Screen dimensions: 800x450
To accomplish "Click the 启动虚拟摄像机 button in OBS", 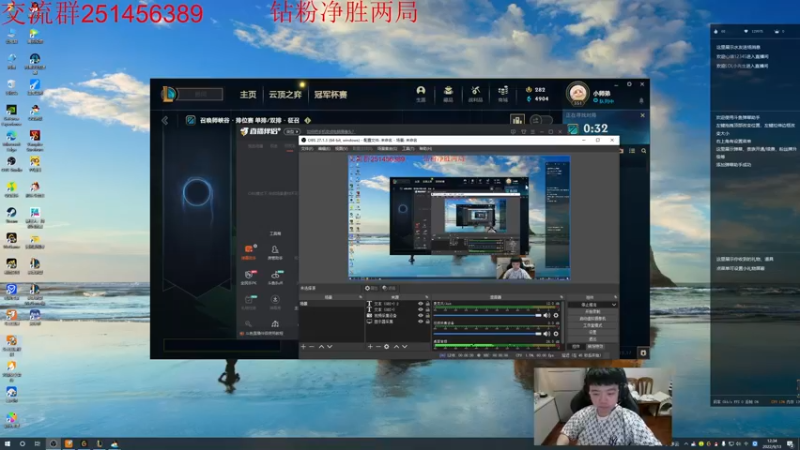I will pyautogui.click(x=593, y=318).
